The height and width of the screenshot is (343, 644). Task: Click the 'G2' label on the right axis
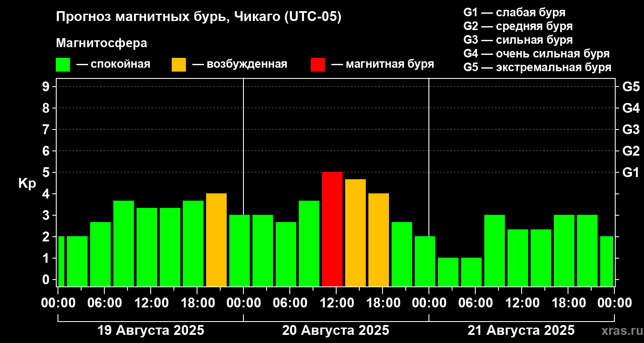(x=631, y=151)
